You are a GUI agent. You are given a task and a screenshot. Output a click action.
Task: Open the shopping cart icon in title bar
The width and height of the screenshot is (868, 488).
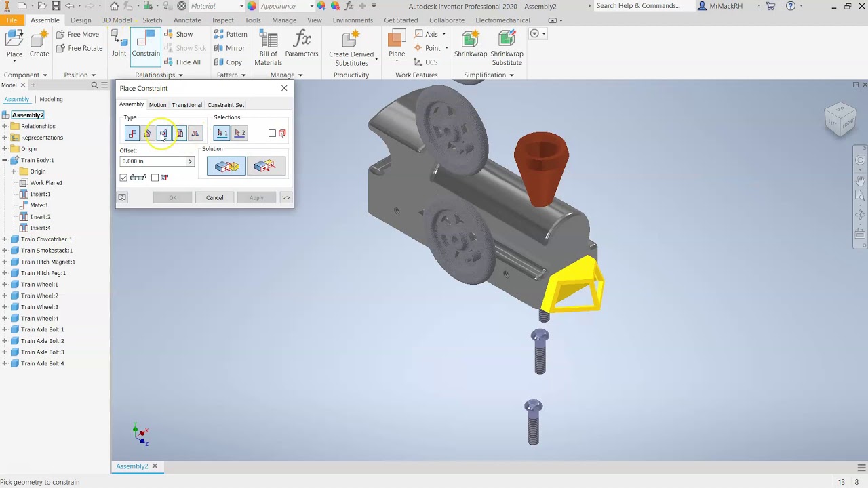coord(771,6)
